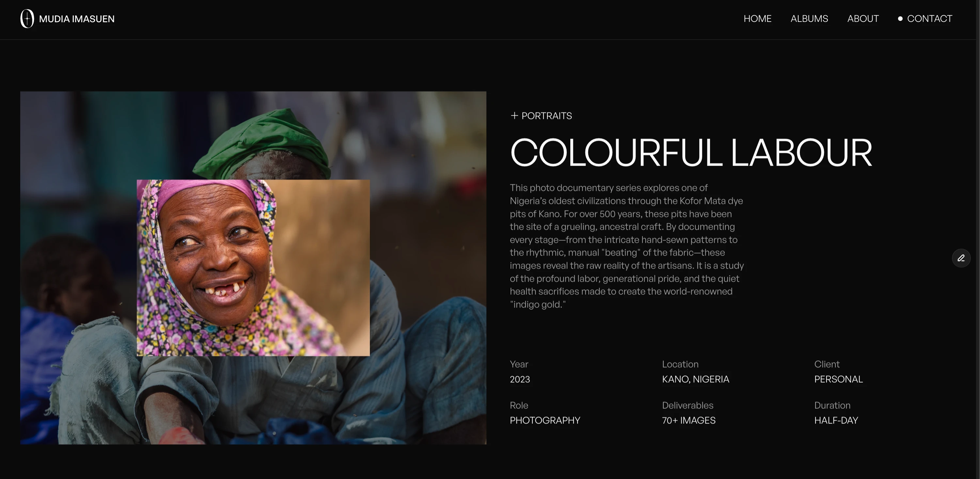Click the oval logo icon beside Mudia Imasuen
980x479 pixels.
coord(27,19)
